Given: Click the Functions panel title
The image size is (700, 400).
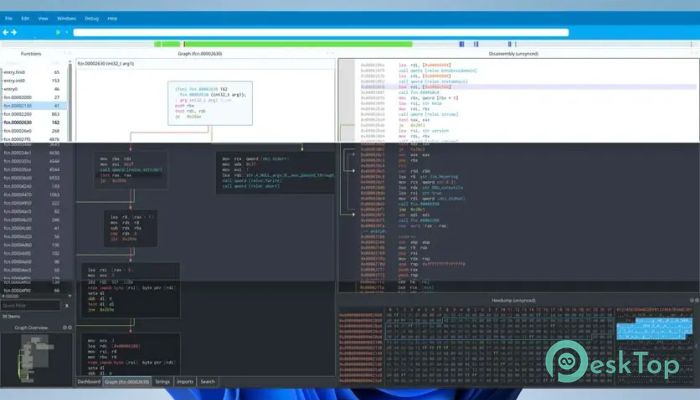Looking at the screenshot, I should [x=31, y=54].
